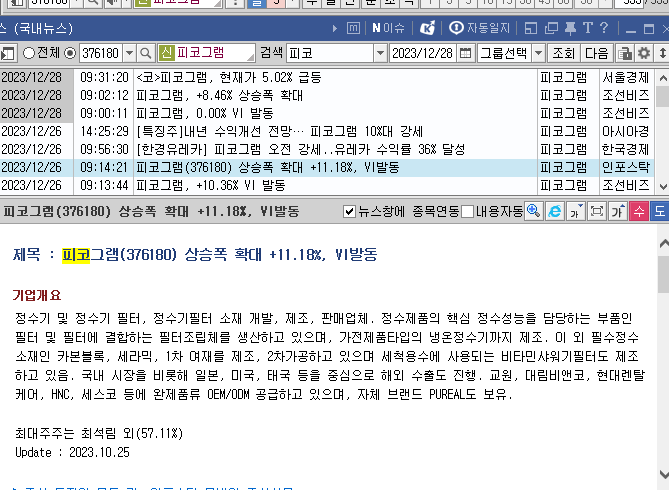Click the triangle arrow icon in title bar
The width and height of the screenshot is (669, 490).
335,29
